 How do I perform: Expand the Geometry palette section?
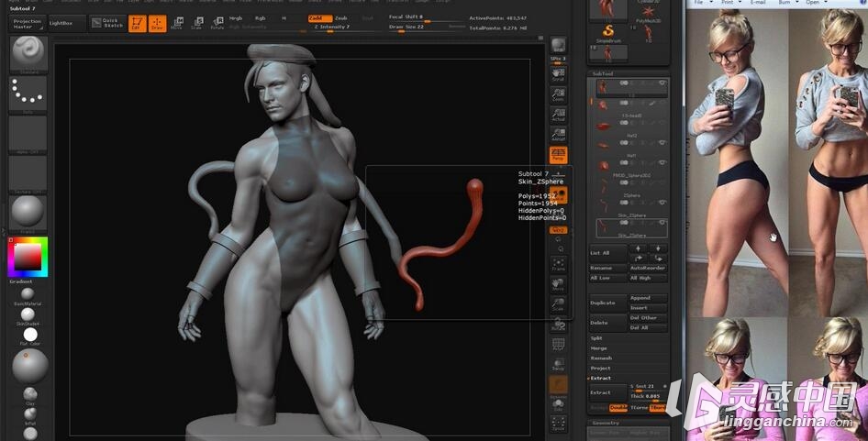pyautogui.click(x=606, y=423)
